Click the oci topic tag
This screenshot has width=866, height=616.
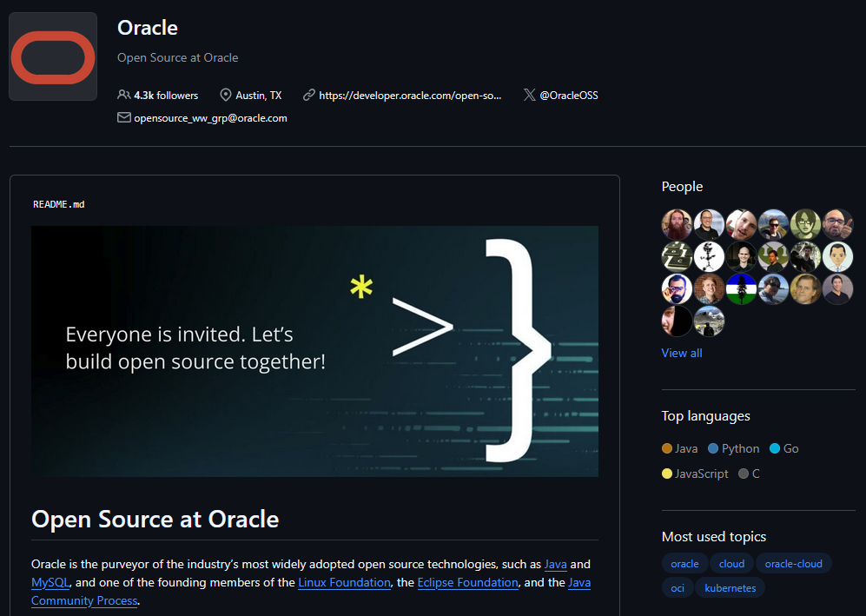click(678, 588)
